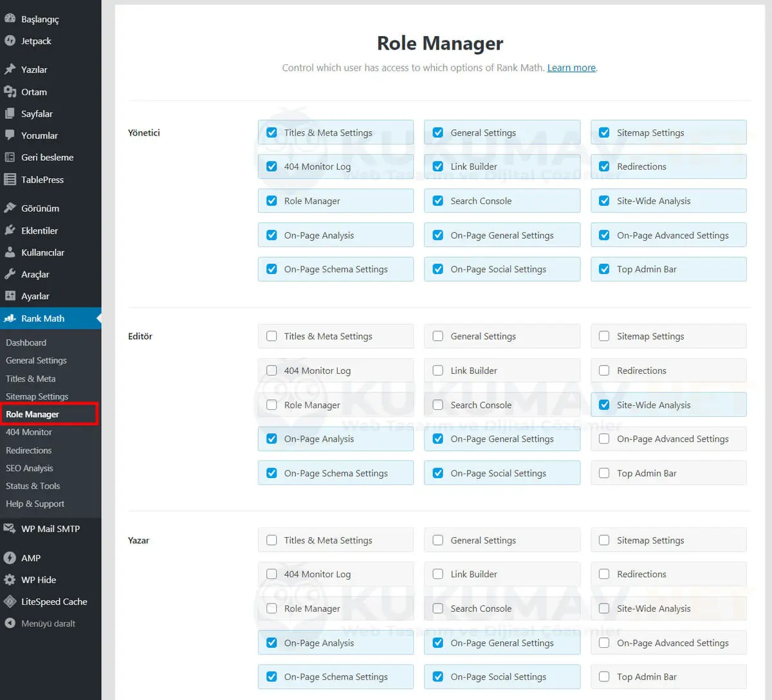Uncheck Yönetici Search Console checkbox
The height and width of the screenshot is (700, 772).
click(438, 201)
